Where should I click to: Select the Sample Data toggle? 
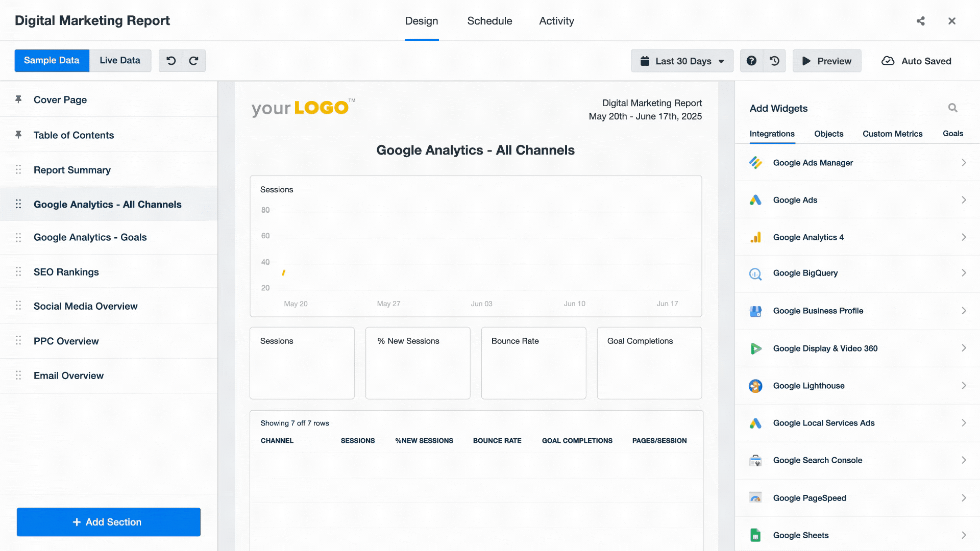pyautogui.click(x=52, y=60)
